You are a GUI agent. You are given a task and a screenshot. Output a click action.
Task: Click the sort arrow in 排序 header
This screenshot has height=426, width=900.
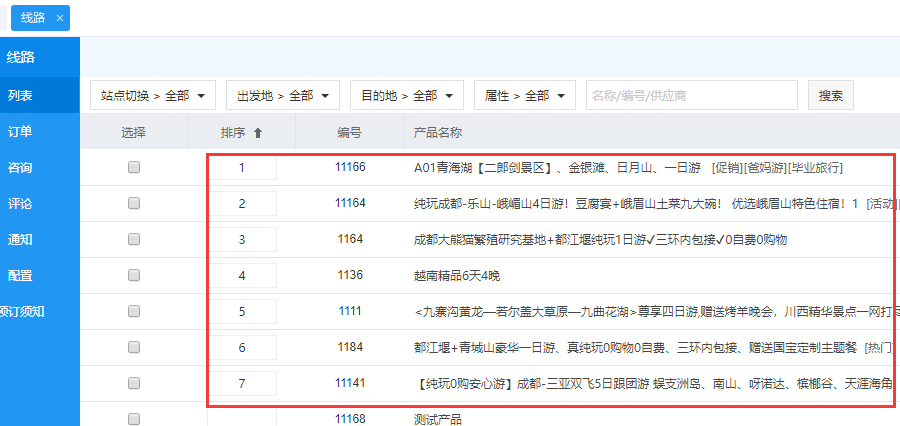[258, 132]
